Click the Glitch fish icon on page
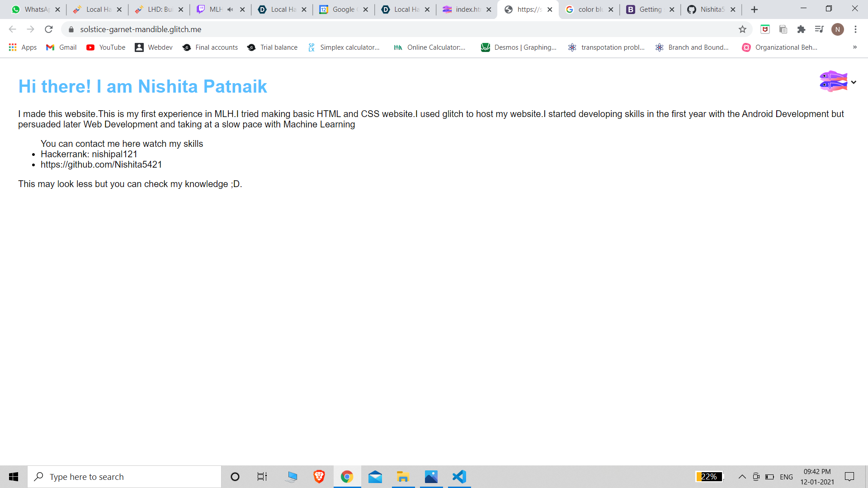 833,81
